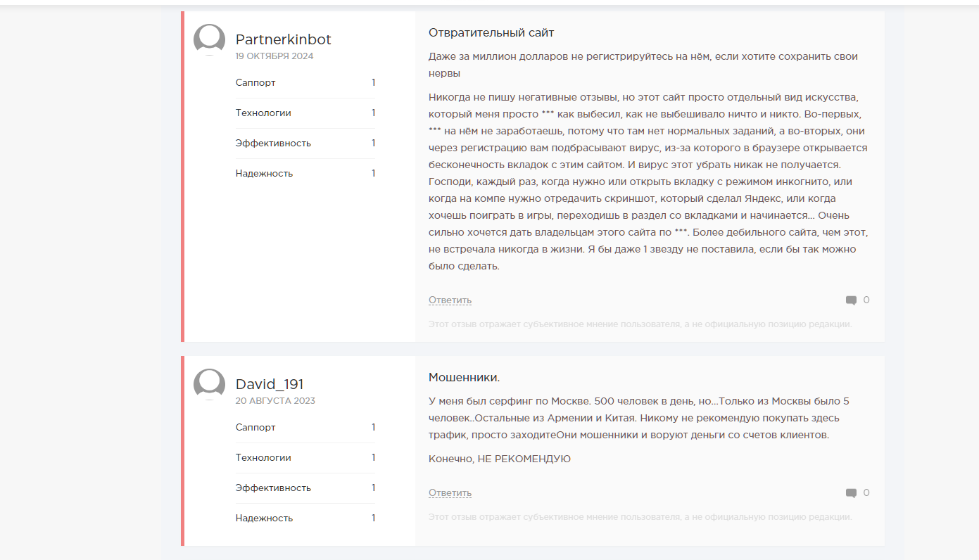Screen dimensions: 979x560
Task: Click the date 20 августа 2023
Action: point(275,401)
